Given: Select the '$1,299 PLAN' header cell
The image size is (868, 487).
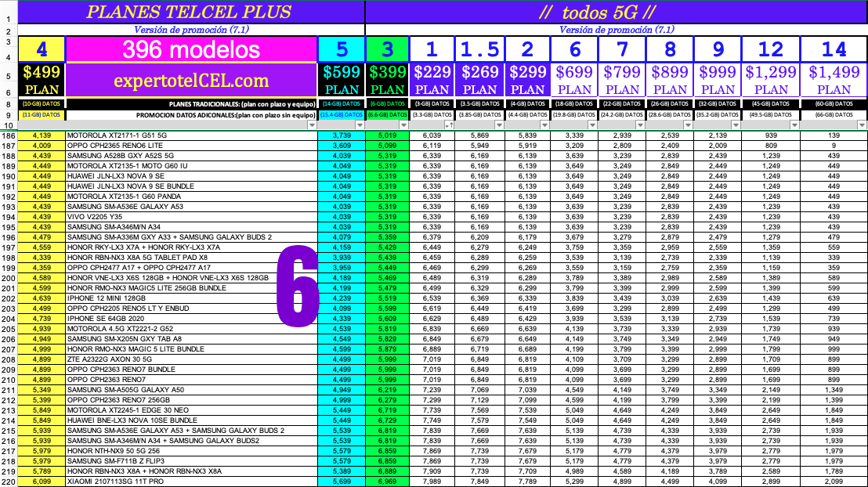Looking at the screenshot, I should click(x=771, y=80).
